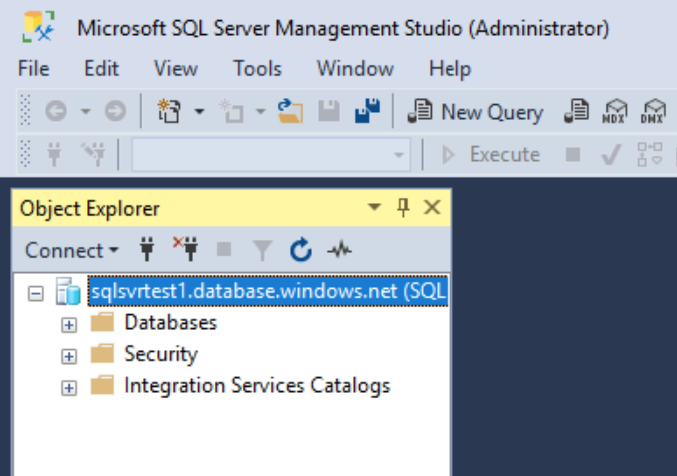Viewport: 677px width, 476px height.
Task: Expand the Integration Services Catalogs folder
Action: 69,388
